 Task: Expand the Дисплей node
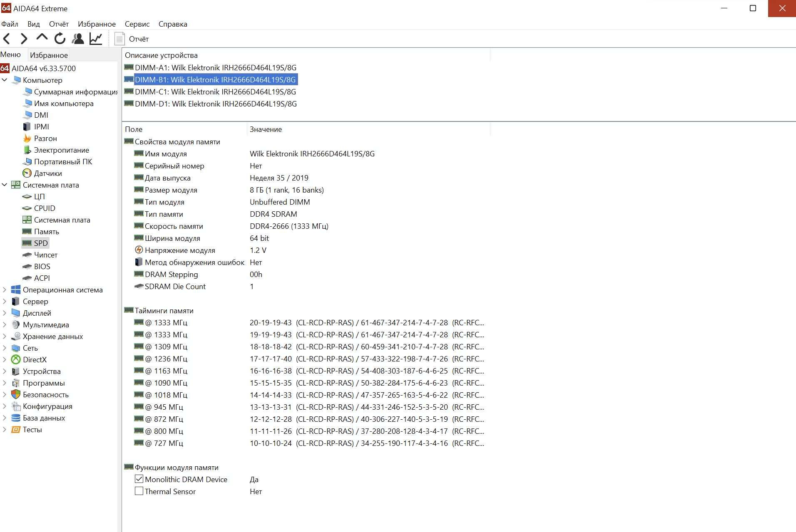[5, 313]
